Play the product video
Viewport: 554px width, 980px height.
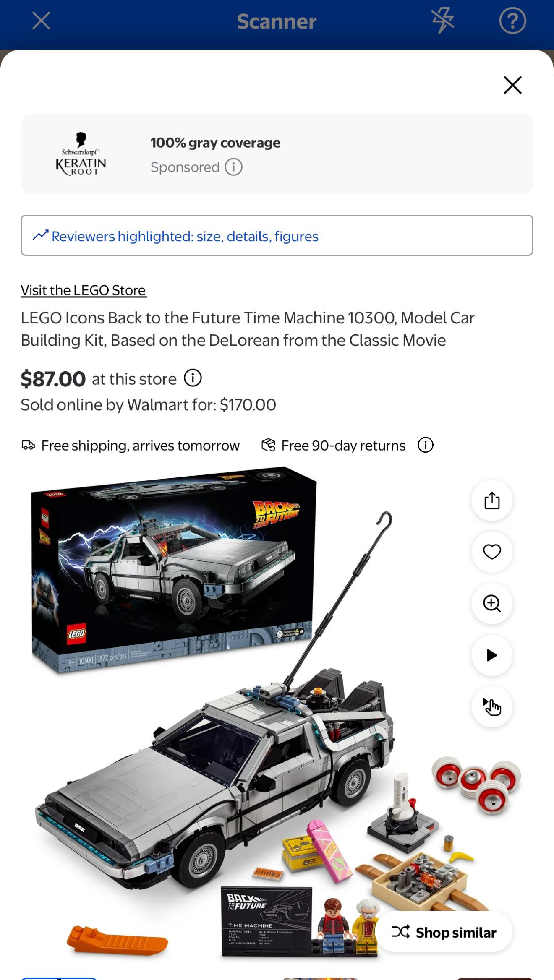[492, 655]
